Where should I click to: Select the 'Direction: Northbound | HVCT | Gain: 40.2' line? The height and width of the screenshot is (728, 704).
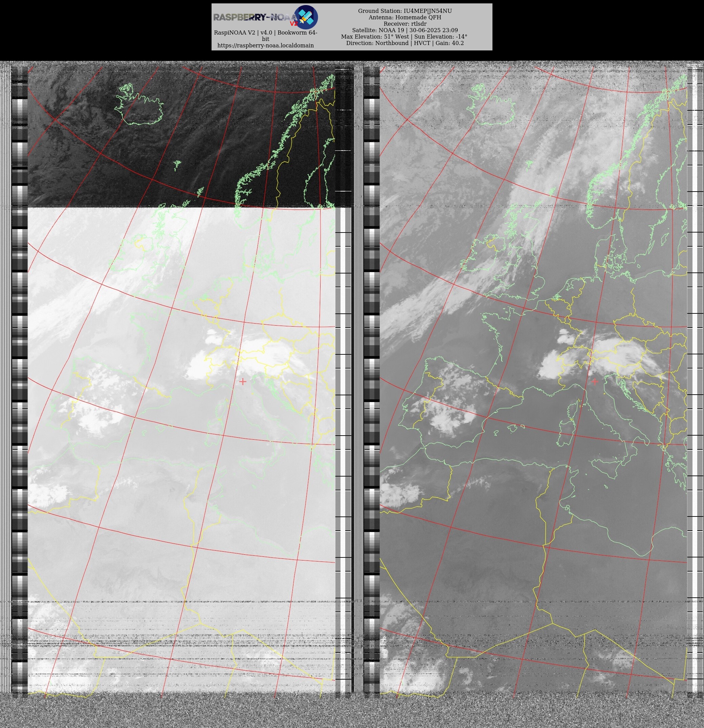404,43
